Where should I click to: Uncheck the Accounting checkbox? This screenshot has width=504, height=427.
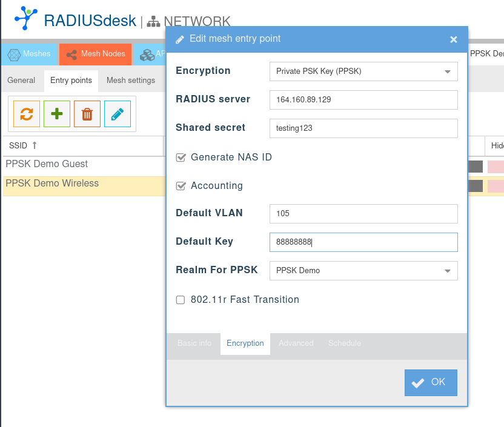click(181, 186)
